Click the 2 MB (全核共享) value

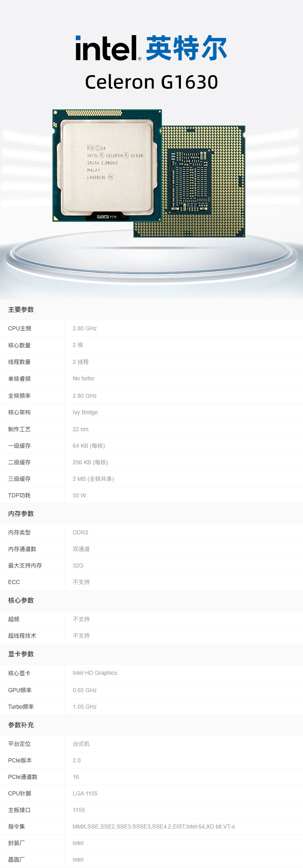click(93, 479)
